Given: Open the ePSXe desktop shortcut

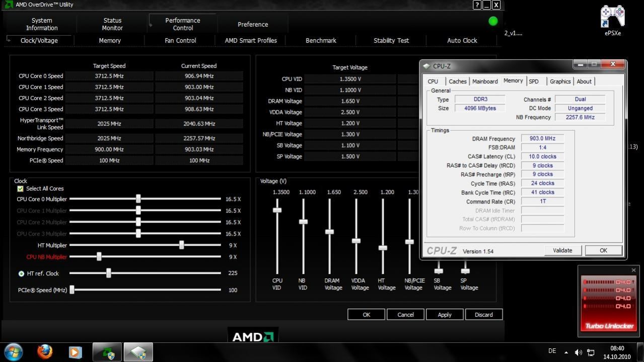Looking at the screenshot, I should 613,21.
